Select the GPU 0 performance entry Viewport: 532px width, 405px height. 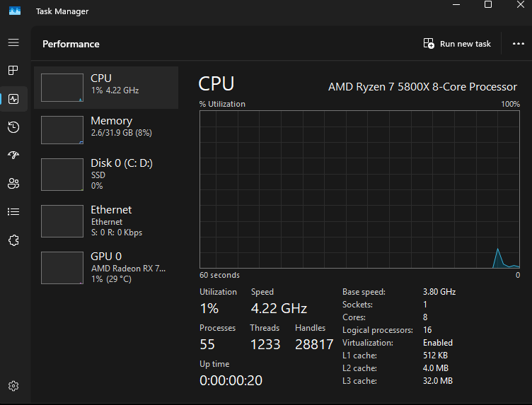click(x=106, y=268)
